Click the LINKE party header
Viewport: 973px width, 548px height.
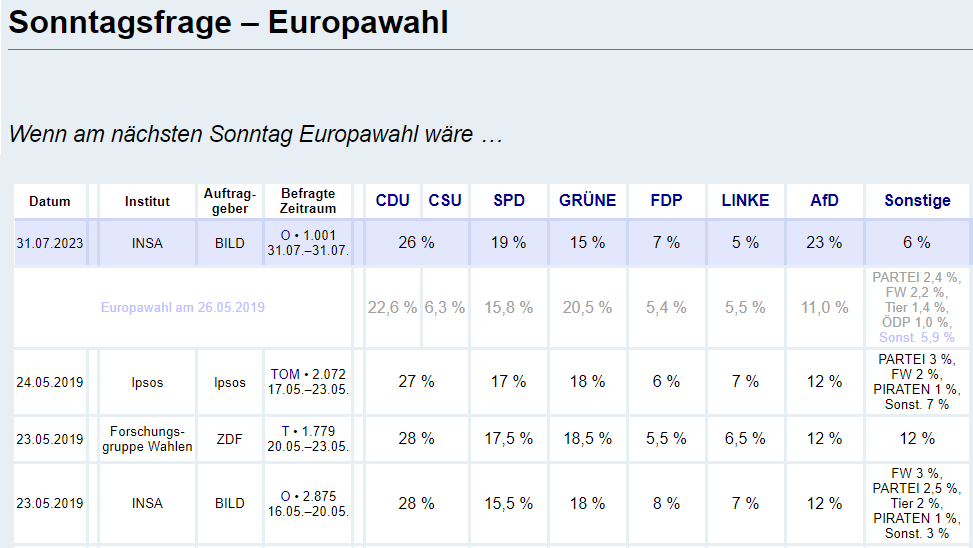coord(745,200)
